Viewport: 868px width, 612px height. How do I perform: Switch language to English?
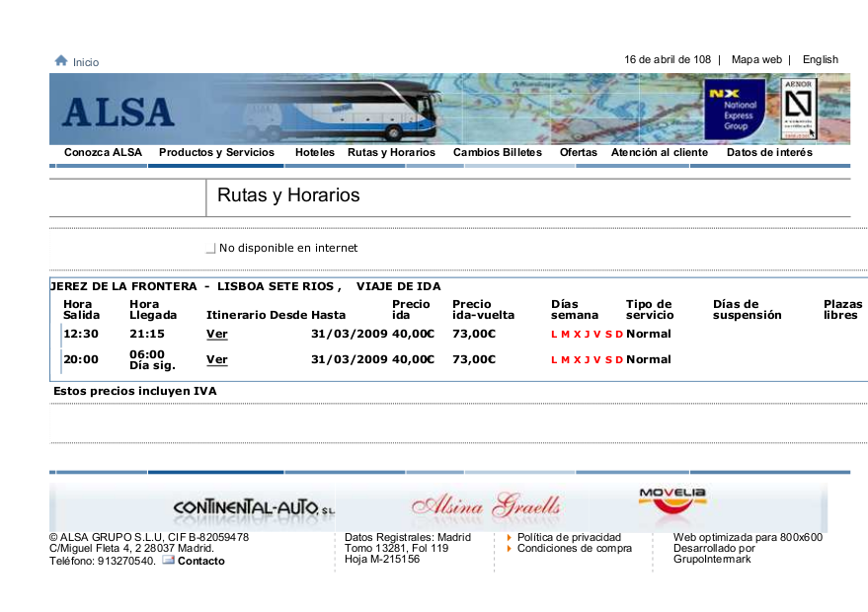(820, 60)
